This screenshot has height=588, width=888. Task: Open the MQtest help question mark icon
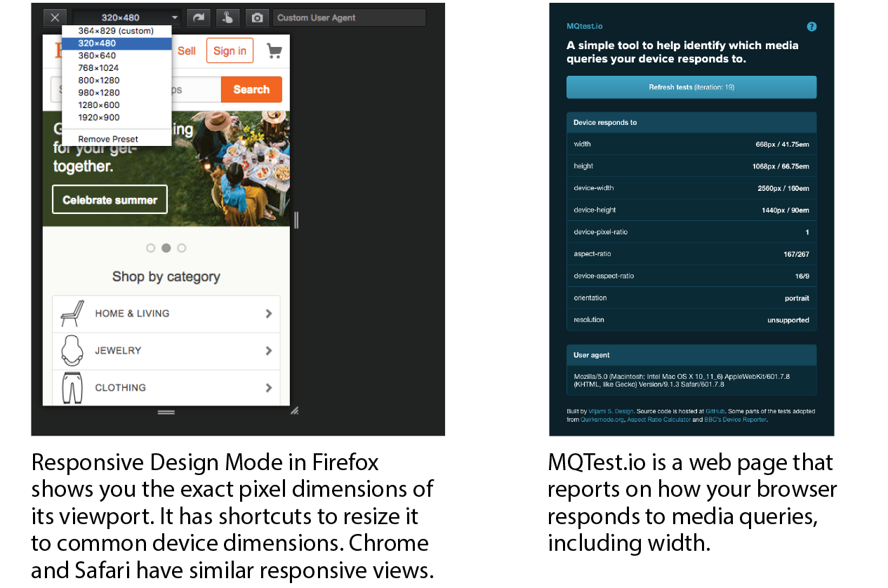click(811, 27)
